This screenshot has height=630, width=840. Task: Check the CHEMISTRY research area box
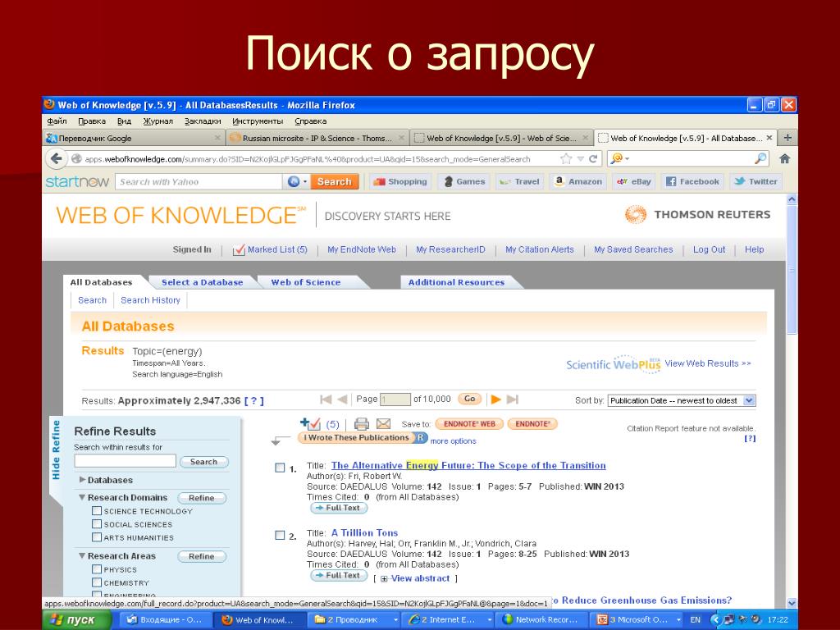point(97,582)
